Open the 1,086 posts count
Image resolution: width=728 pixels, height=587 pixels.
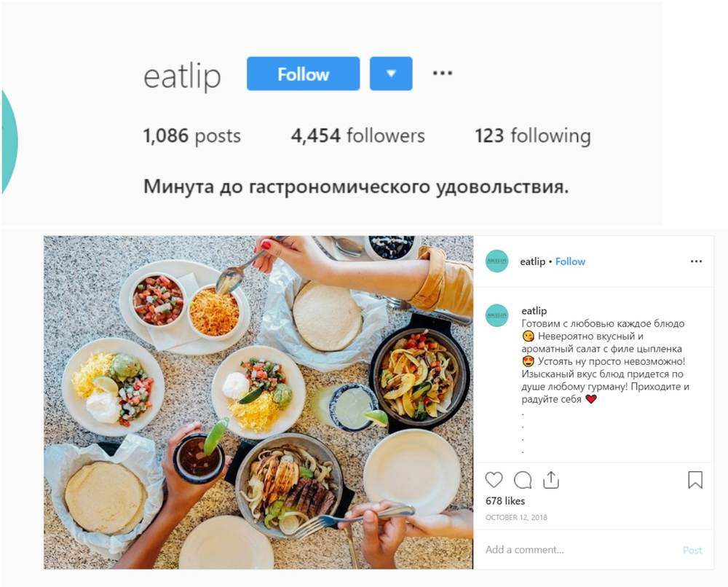191,135
